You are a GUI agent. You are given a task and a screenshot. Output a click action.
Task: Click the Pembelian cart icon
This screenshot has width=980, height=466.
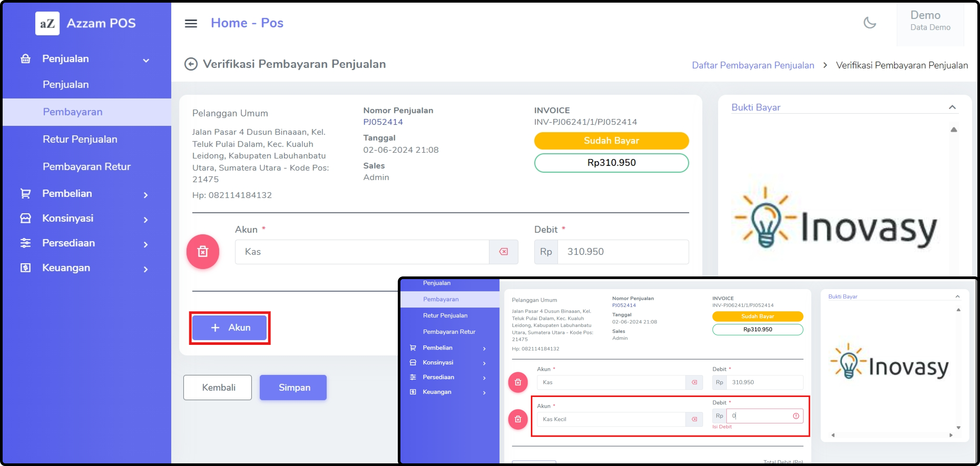coord(26,194)
